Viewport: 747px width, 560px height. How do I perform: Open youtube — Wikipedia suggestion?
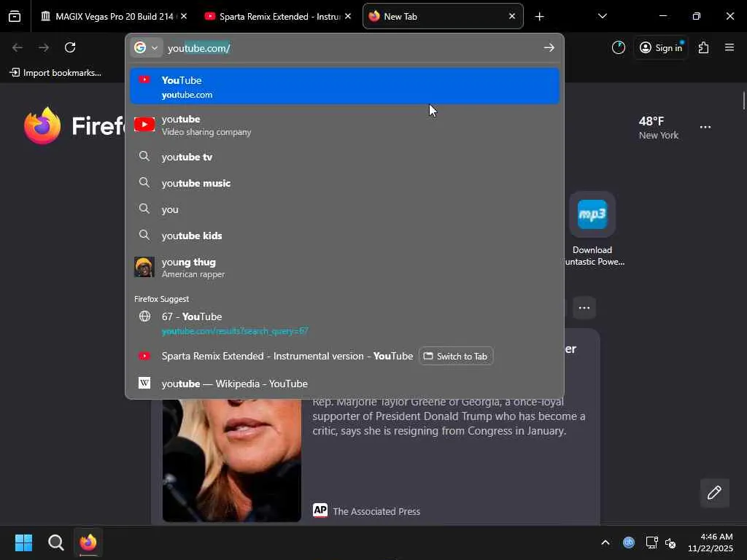pos(344,384)
